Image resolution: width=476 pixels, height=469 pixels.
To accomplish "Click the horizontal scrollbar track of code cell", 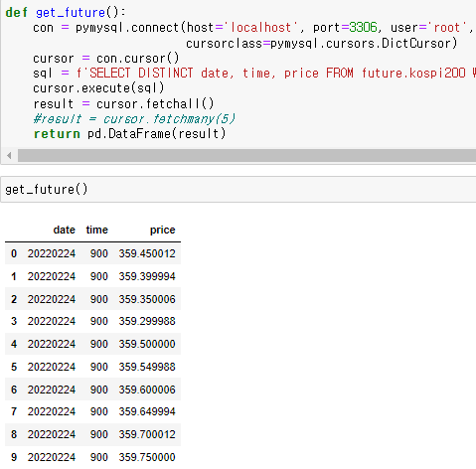I will click(x=246, y=155).
